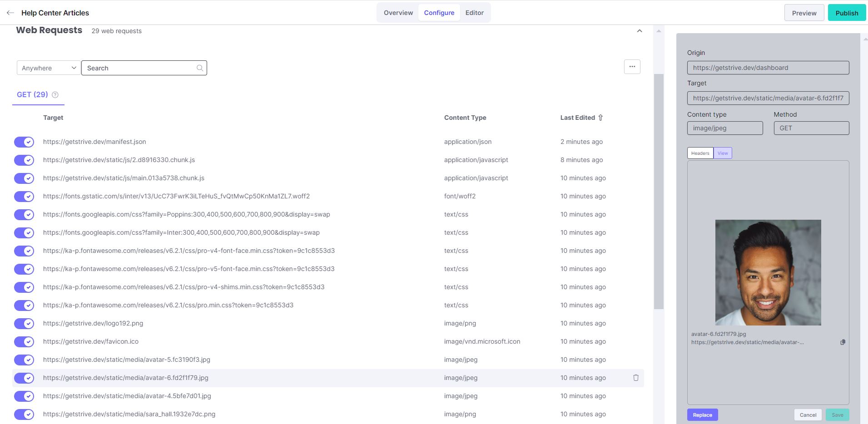Toggle the avatar-4.5bfe7d01.jpg request
This screenshot has width=868, height=424.
pyautogui.click(x=24, y=396)
